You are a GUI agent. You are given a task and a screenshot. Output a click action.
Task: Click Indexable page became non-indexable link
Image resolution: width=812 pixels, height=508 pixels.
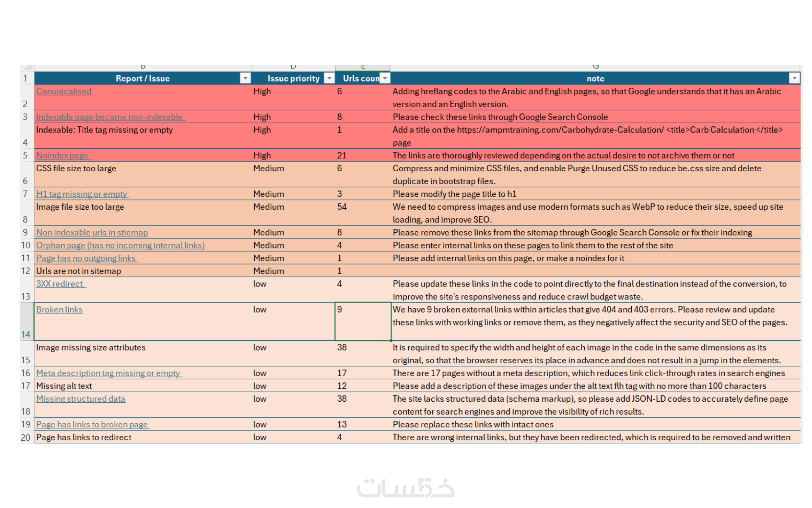pyautogui.click(x=109, y=117)
